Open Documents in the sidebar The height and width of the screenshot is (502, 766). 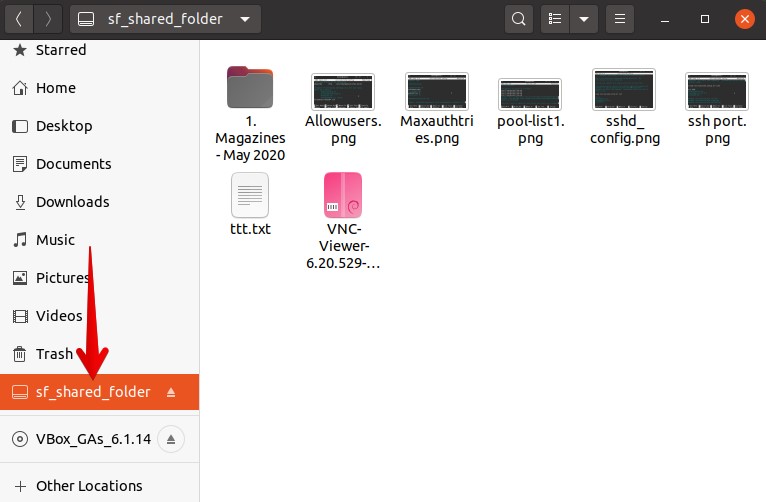click(100, 164)
